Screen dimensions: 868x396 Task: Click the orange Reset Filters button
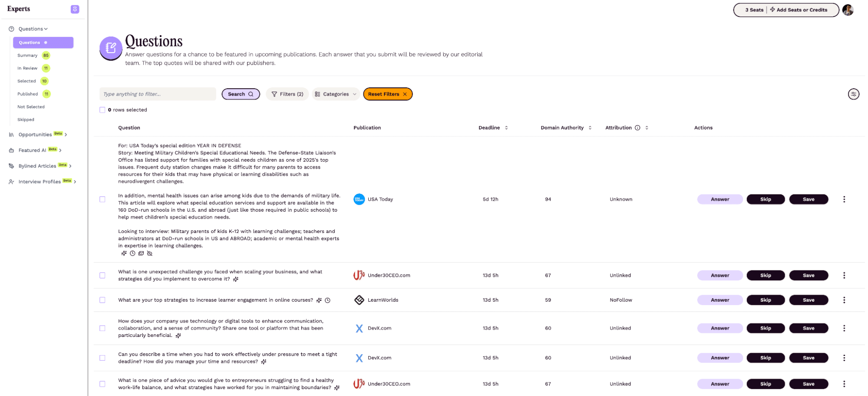[x=387, y=94]
